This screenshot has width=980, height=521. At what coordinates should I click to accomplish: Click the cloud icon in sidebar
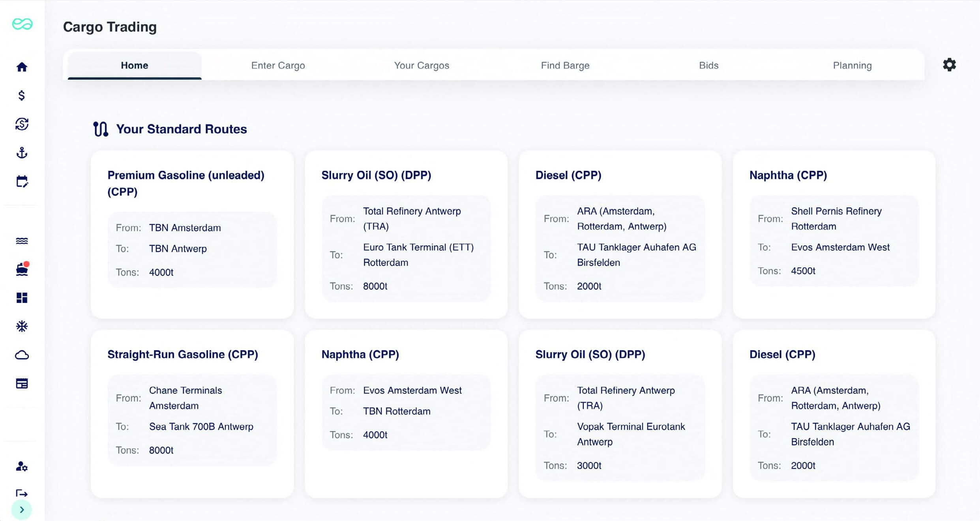(x=22, y=355)
